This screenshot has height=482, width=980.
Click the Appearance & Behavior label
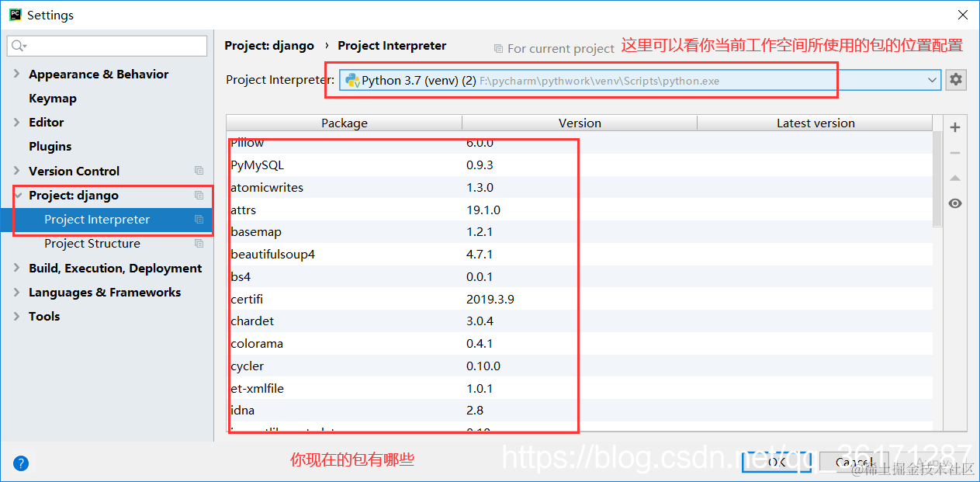point(99,74)
